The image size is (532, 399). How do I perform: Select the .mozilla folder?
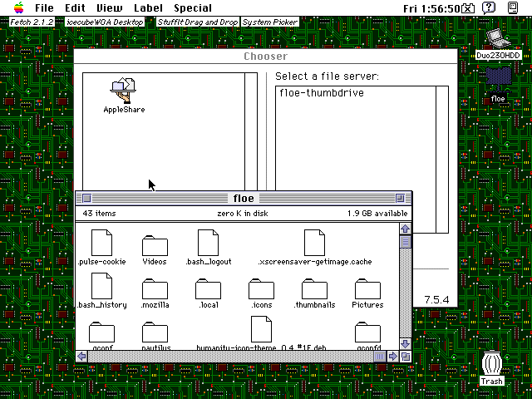click(155, 288)
